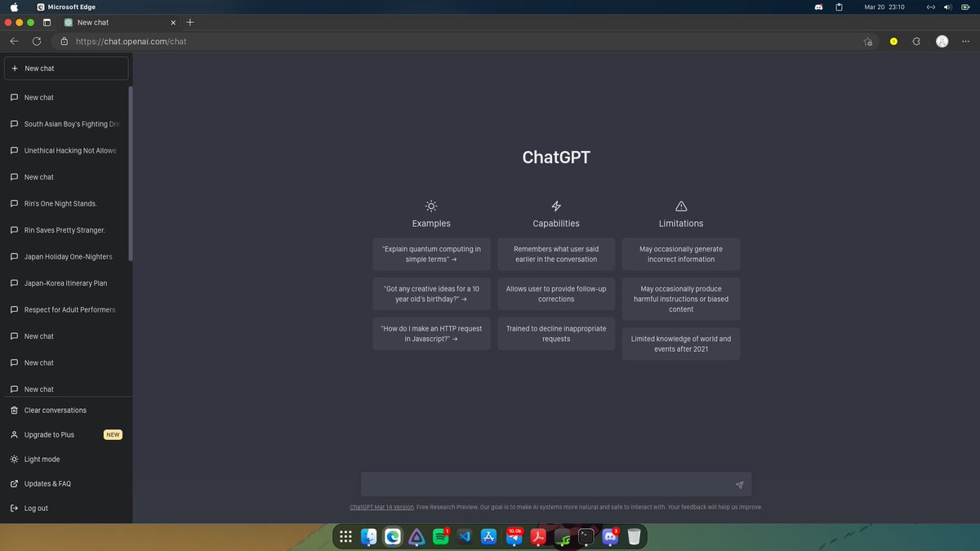Choose the HTTP request in Javascript example

pyautogui.click(x=431, y=334)
